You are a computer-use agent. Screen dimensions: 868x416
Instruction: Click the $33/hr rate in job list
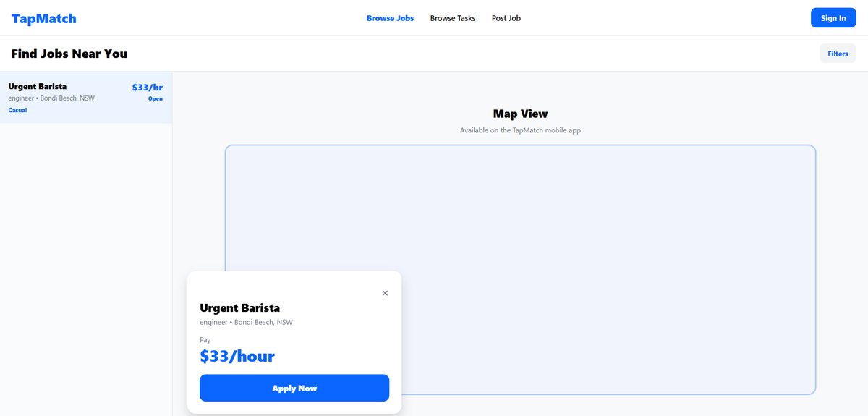tap(148, 87)
